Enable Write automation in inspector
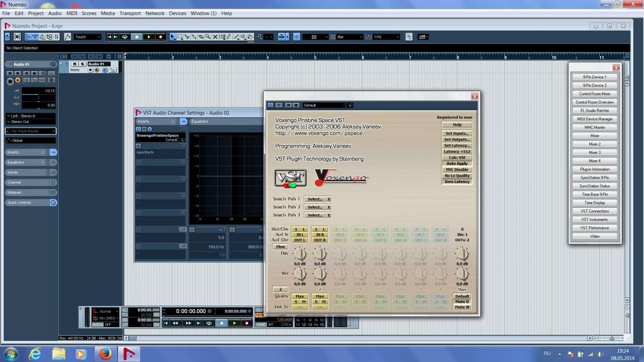Viewport: 644px width, 362px height. [x=34, y=73]
